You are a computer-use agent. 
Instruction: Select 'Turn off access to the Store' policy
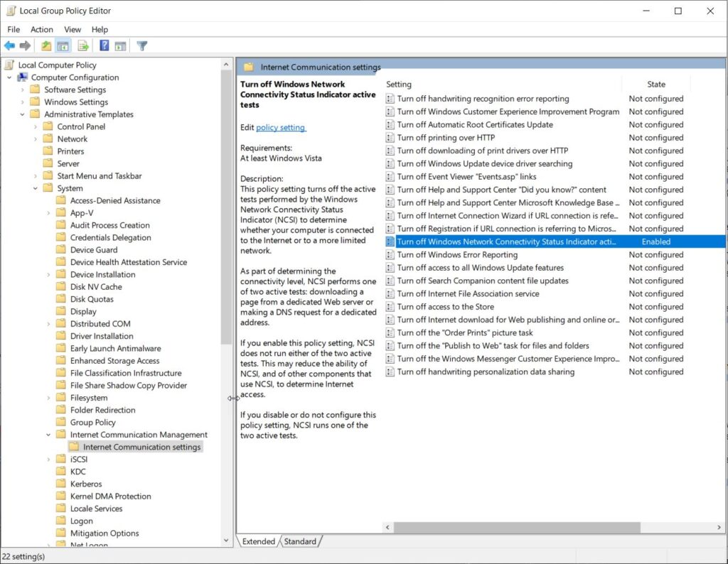click(445, 307)
